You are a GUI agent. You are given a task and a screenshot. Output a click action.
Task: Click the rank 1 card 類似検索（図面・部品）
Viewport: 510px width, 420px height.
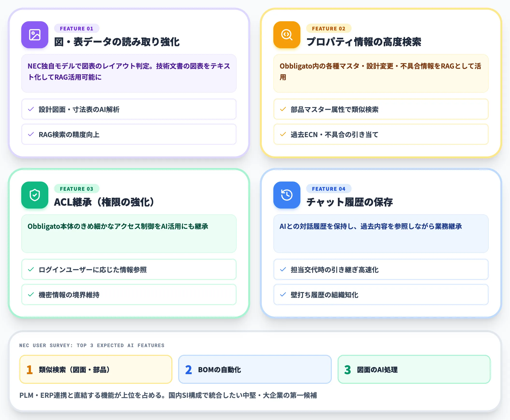96,369
